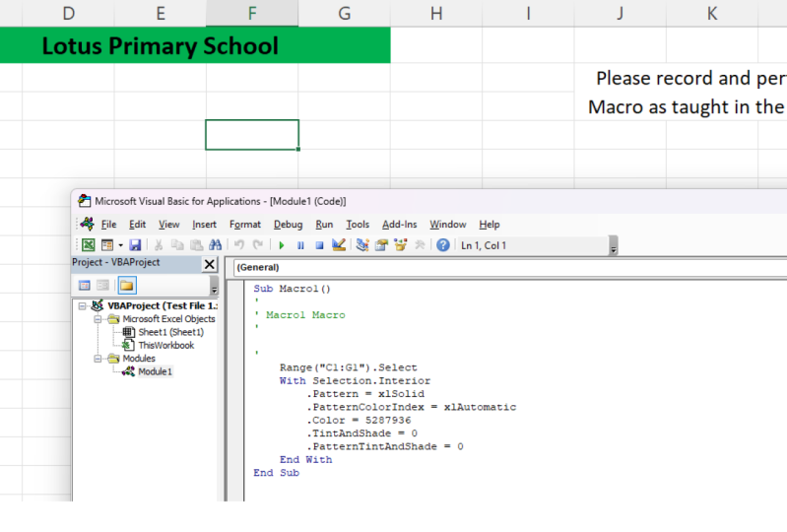Viewport: 787px width, 532px height.
Task: Select Module1 in project tree
Action: point(155,371)
